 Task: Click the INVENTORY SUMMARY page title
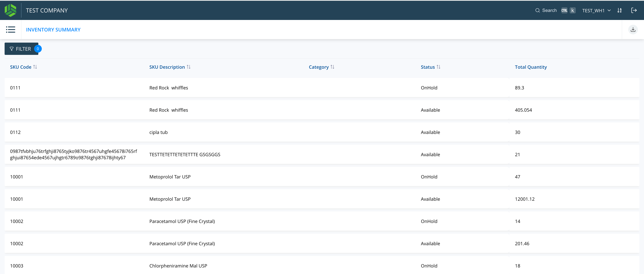(53, 30)
